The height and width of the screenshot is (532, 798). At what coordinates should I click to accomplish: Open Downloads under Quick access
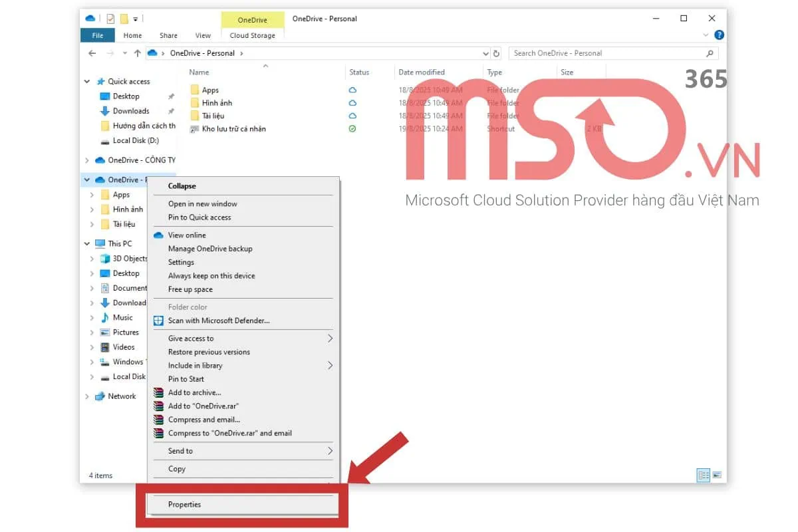pyautogui.click(x=131, y=111)
